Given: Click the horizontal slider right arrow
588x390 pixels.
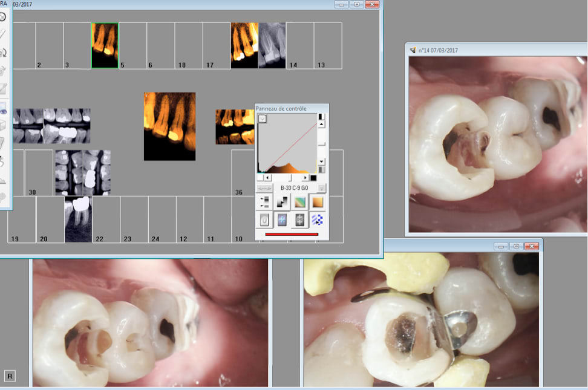Looking at the screenshot, I should tap(305, 178).
